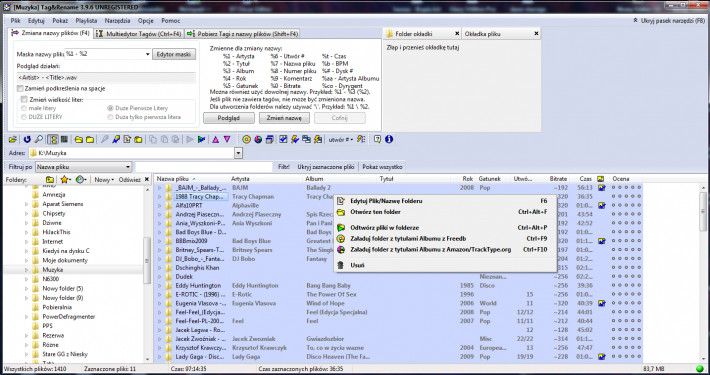Click the magenta downward triangle icon
This screenshot has height=375, width=710.
[227, 139]
